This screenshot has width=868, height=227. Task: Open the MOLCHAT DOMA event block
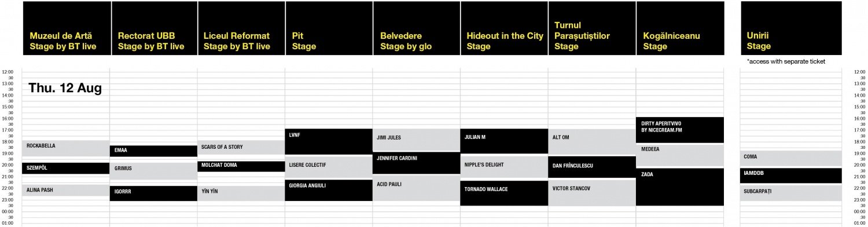click(241, 167)
